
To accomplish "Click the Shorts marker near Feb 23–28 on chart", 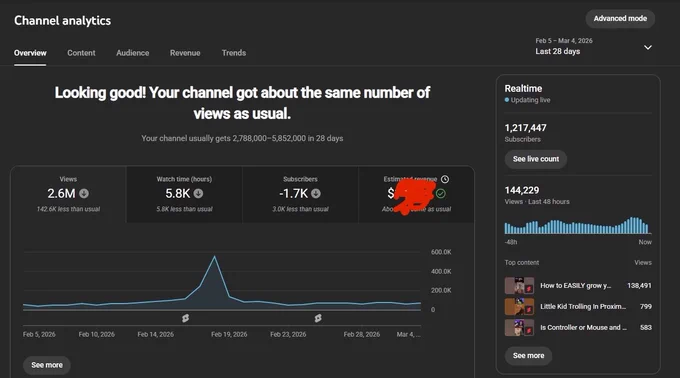I will [318, 318].
